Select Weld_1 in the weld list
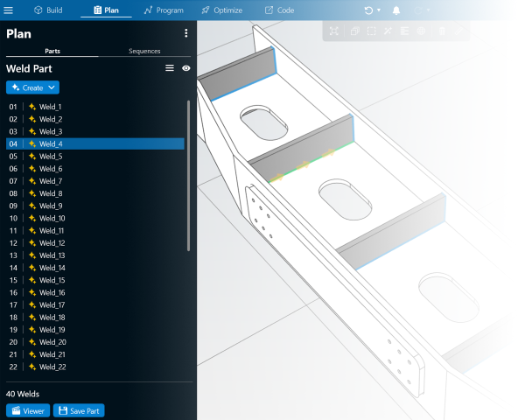 (x=51, y=107)
